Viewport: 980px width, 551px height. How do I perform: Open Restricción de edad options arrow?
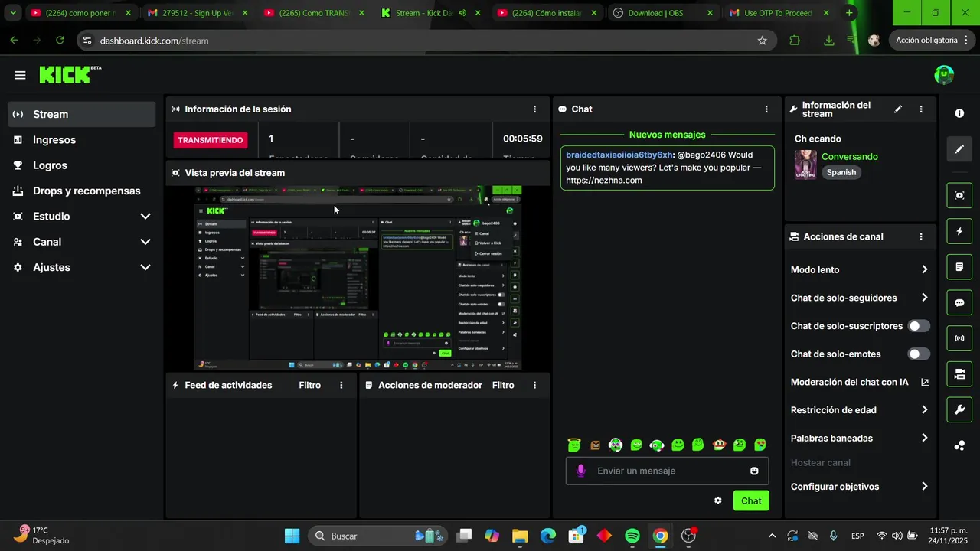(924, 410)
